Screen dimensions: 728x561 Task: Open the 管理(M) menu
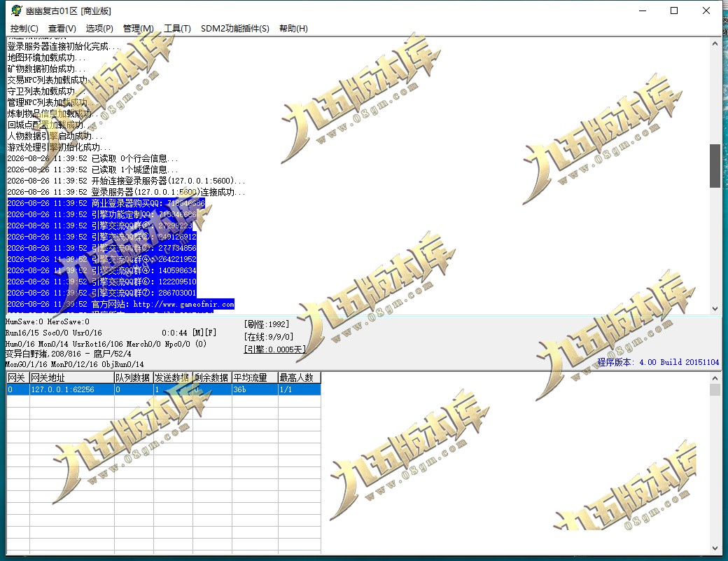[x=138, y=28]
